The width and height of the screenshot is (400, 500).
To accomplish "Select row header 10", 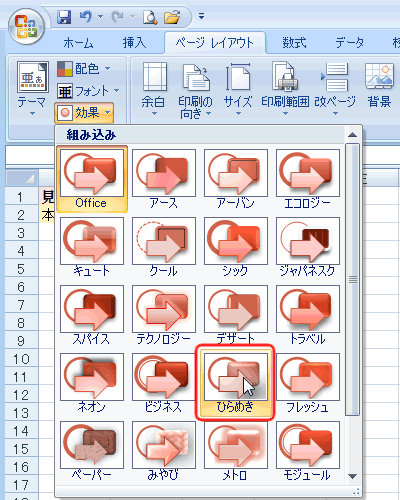I will [22, 359].
